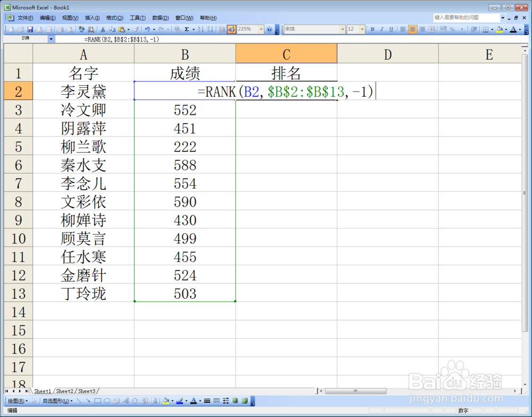Switch to the Sheet2 tab
The image size is (532, 417).
click(64, 391)
